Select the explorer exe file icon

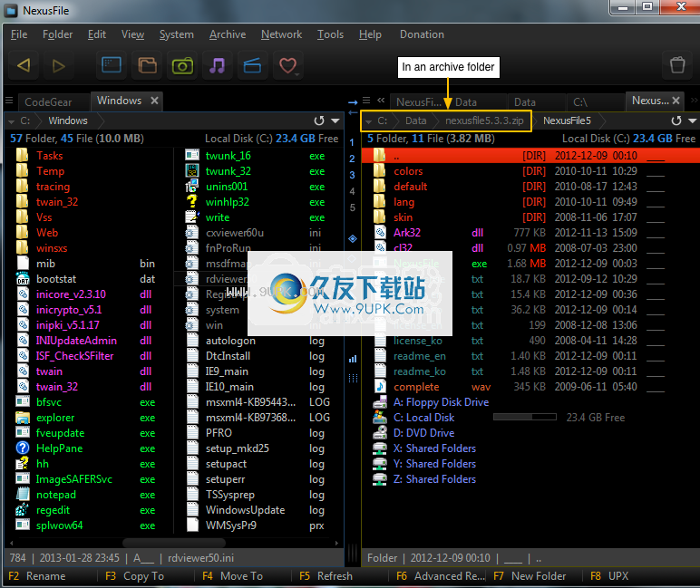23,418
